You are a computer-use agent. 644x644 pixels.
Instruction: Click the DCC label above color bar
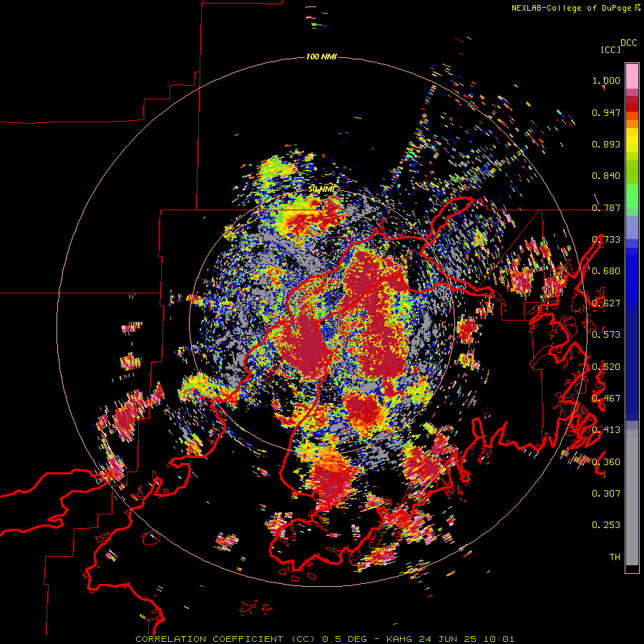click(x=628, y=42)
